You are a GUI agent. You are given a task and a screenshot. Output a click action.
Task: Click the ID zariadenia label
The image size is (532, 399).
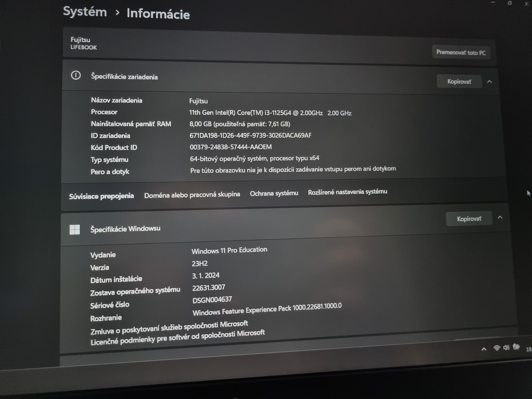pyautogui.click(x=110, y=136)
